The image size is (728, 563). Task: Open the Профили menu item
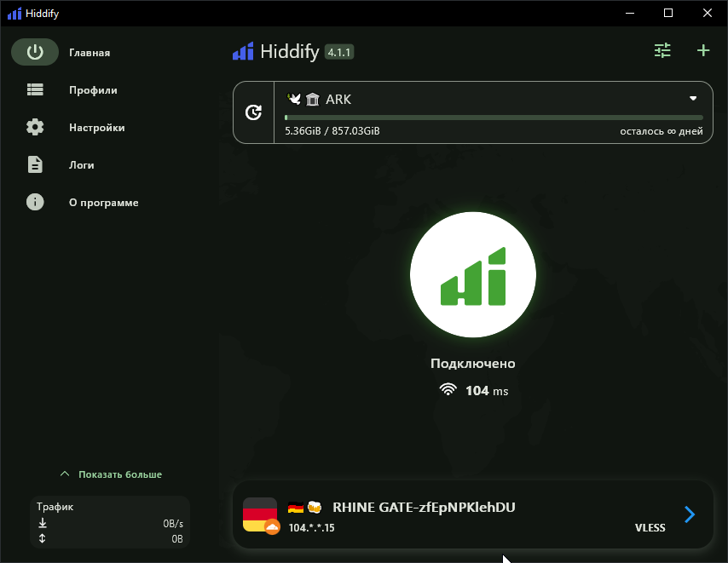(x=93, y=89)
